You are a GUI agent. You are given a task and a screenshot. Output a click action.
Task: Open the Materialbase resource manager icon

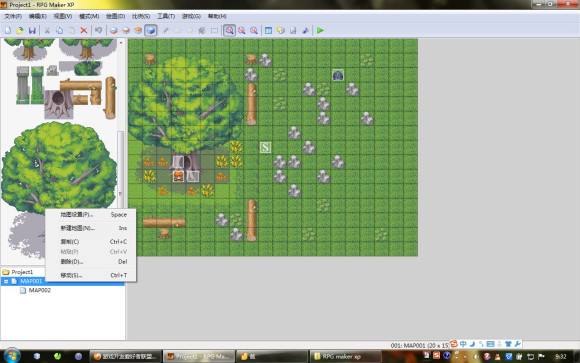point(281,30)
